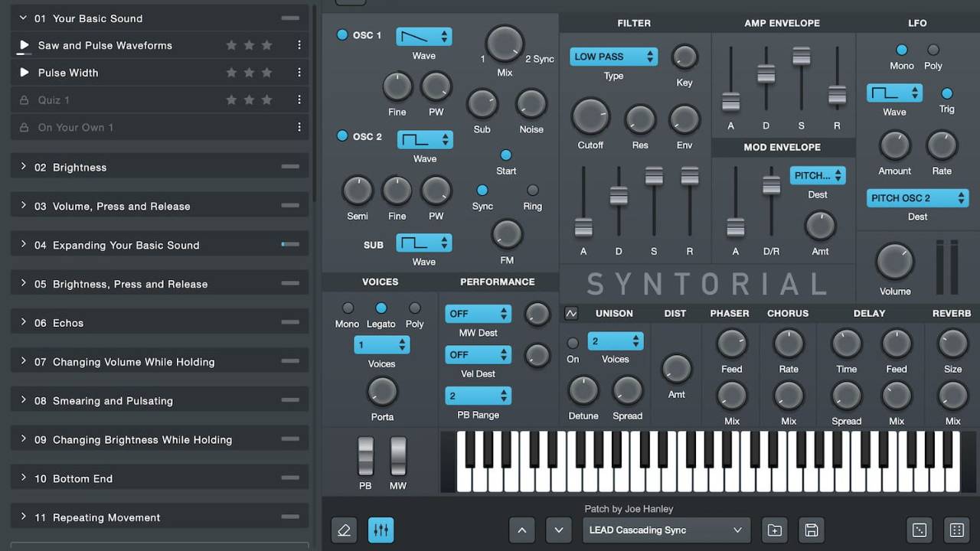The image size is (980, 551).
Task: Open the LFO Wave dropdown
Action: point(894,93)
